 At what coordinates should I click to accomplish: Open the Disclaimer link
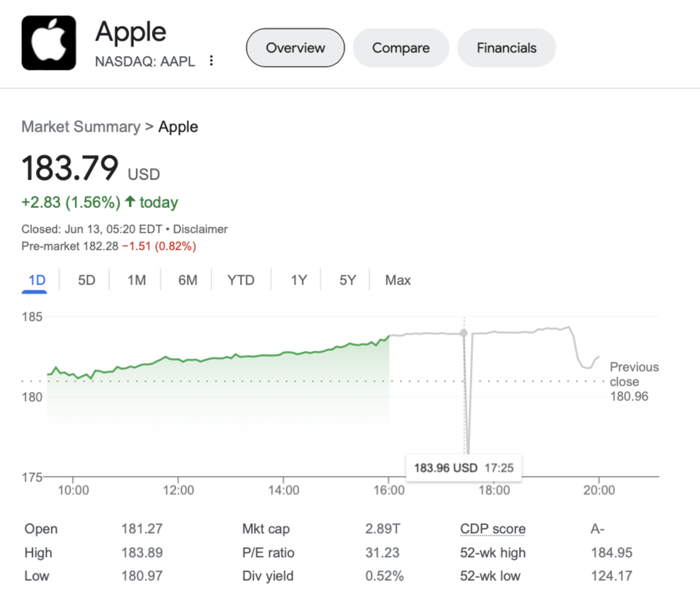[200, 229]
